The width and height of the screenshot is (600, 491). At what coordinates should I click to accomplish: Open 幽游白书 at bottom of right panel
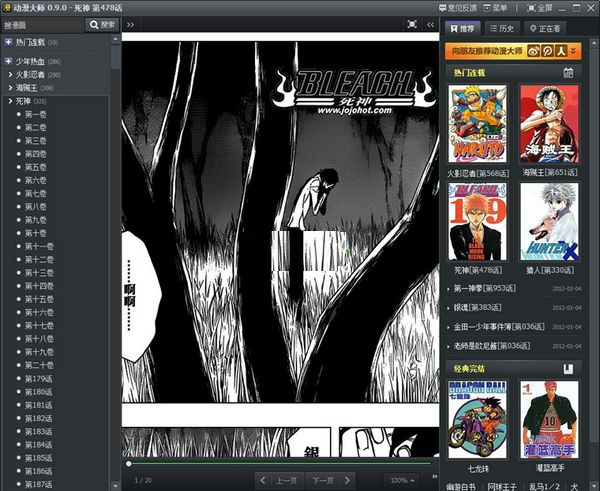(461, 486)
